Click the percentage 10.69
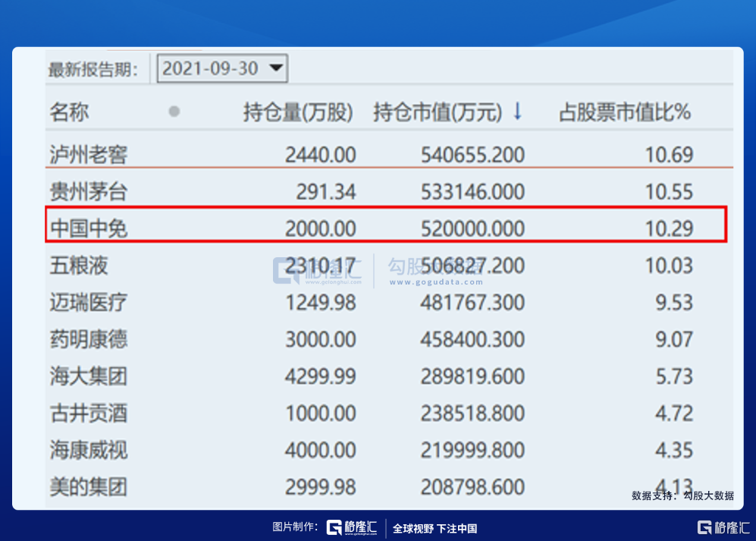Screen dimensions: 756x541 click(670, 155)
